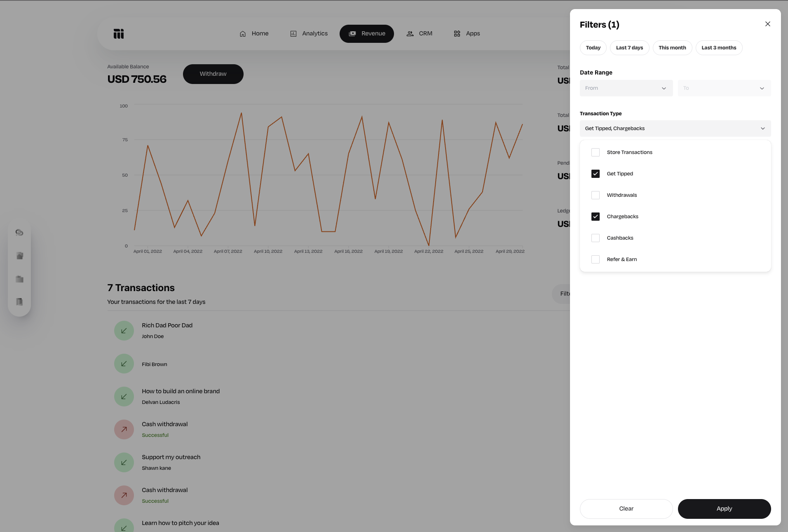Select the Last 7 days quick filter

point(629,48)
